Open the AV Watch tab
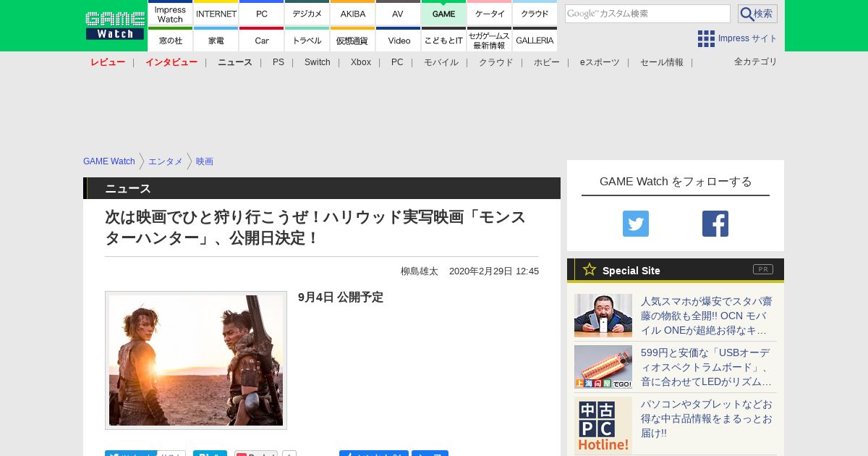The width and height of the screenshot is (868, 456). pyautogui.click(x=399, y=13)
